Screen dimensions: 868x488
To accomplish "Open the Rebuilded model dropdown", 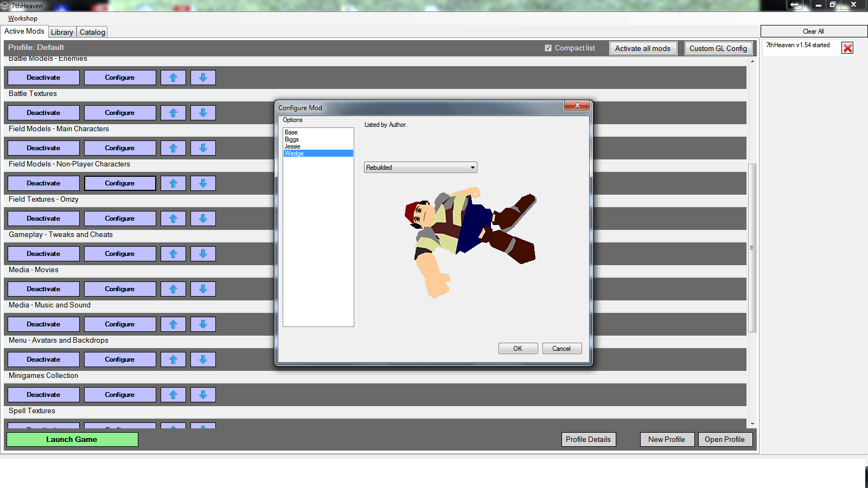I will click(x=420, y=168).
